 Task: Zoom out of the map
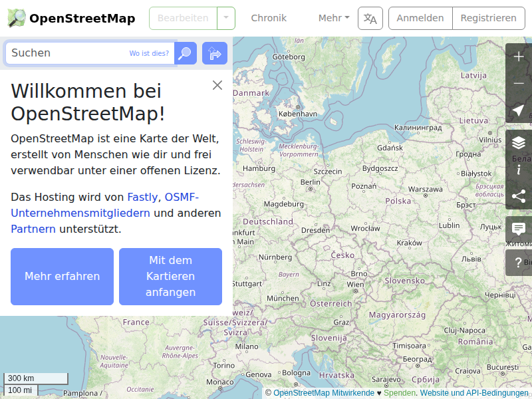pyautogui.click(x=519, y=83)
